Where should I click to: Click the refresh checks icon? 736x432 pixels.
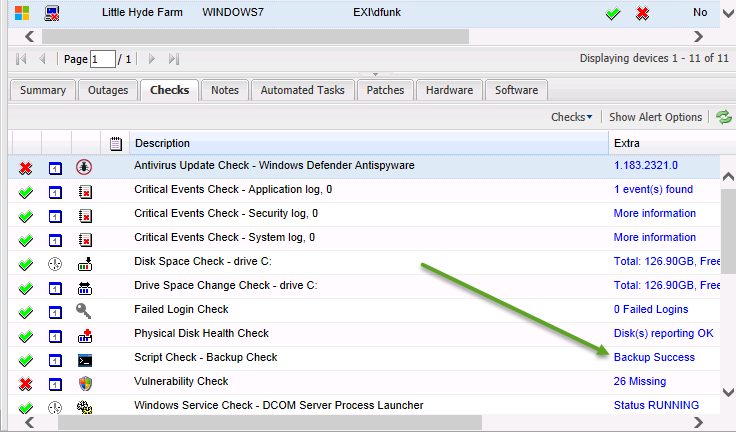723,117
